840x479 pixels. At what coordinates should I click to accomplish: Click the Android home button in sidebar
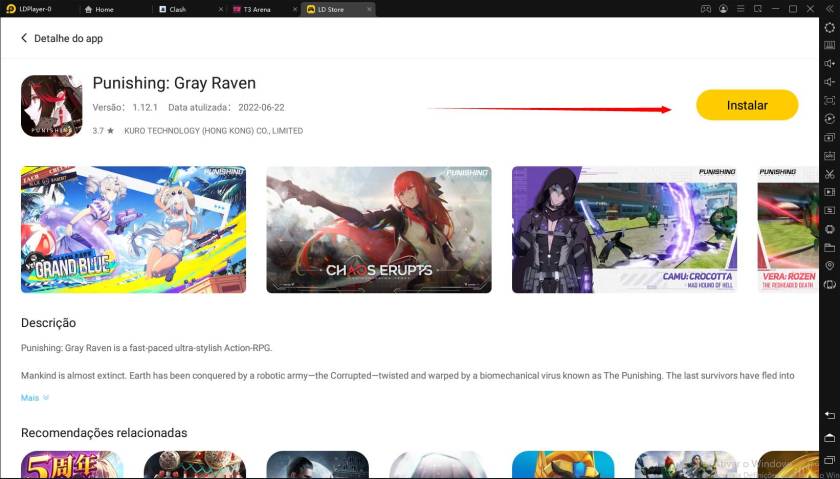click(830, 438)
